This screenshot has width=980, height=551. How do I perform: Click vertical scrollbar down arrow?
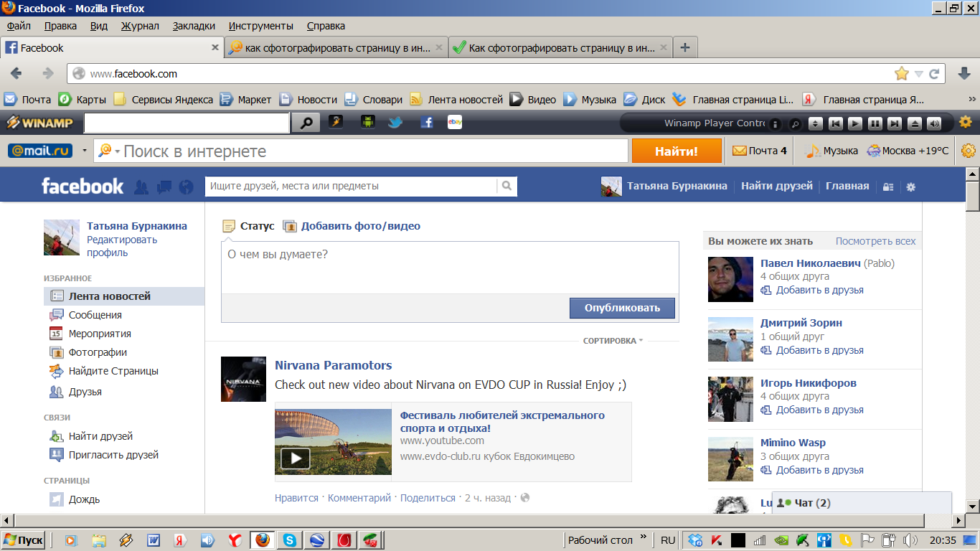pyautogui.click(x=973, y=507)
